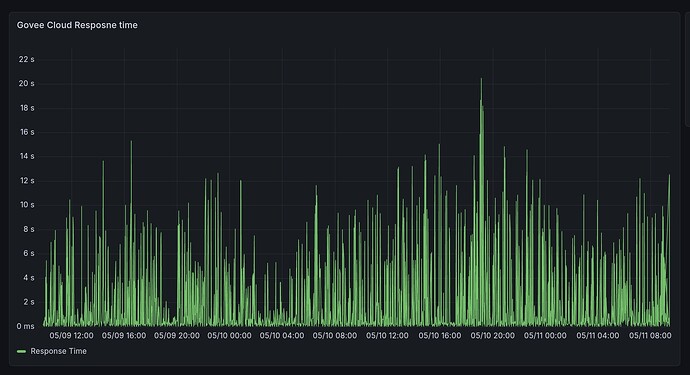This screenshot has width=690, height=375.
Task: Click the 05/09 12:00 time axis label
Action: click(x=71, y=335)
